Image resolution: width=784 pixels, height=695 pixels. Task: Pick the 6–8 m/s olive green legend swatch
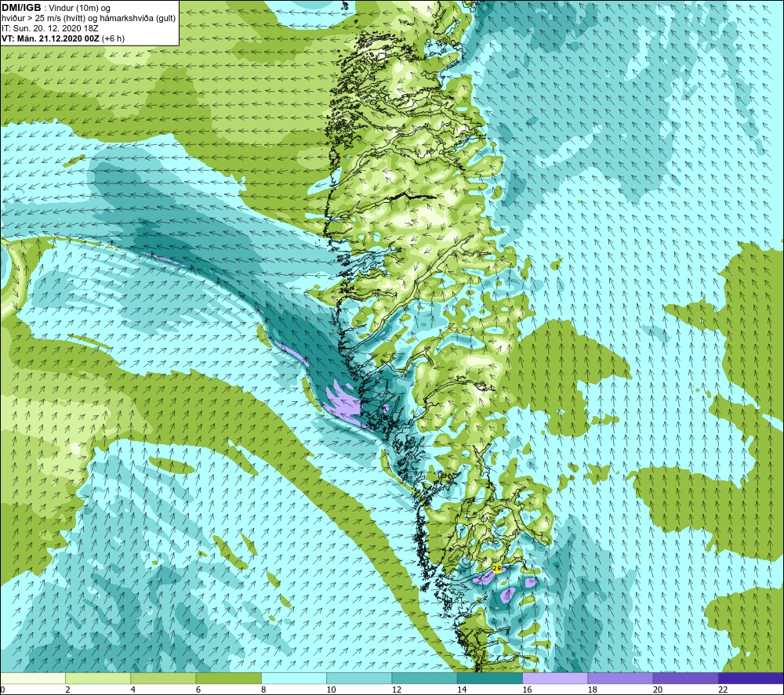tap(228, 679)
